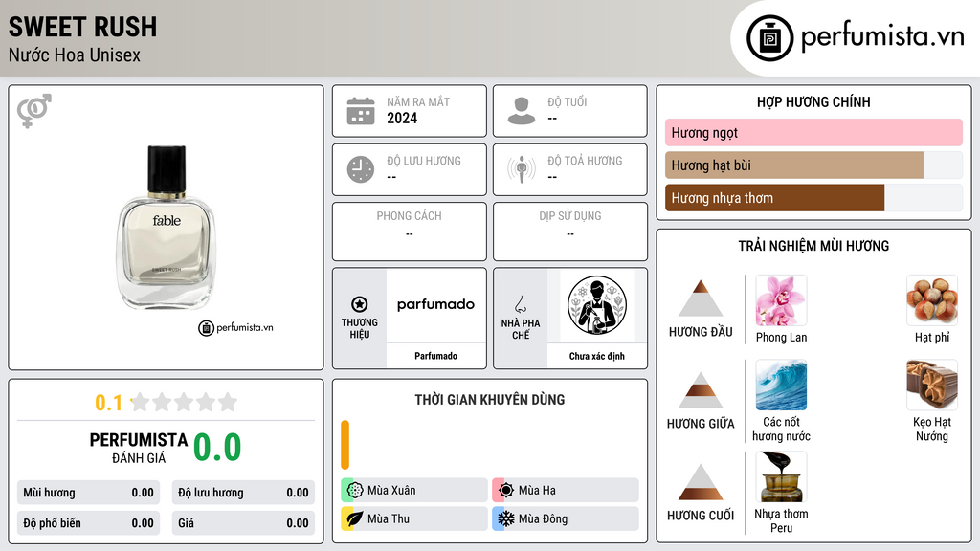980x551 pixels.
Task: Click the Độ phổ biến 0.00 rating row
Action: point(88,523)
